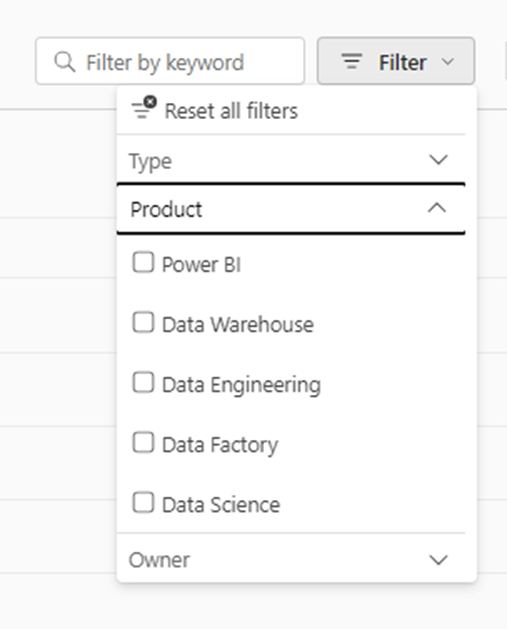Check the Power BI checkbox
This screenshot has height=629, width=507.
(143, 262)
